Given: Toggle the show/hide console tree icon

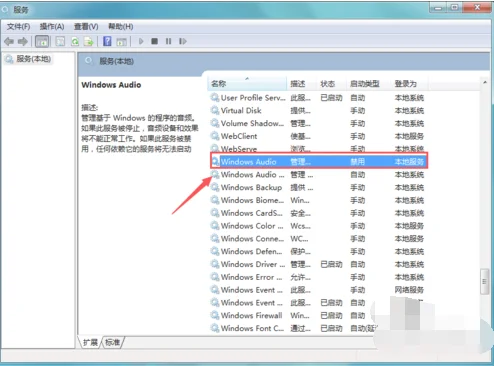Looking at the screenshot, I should point(42,41).
